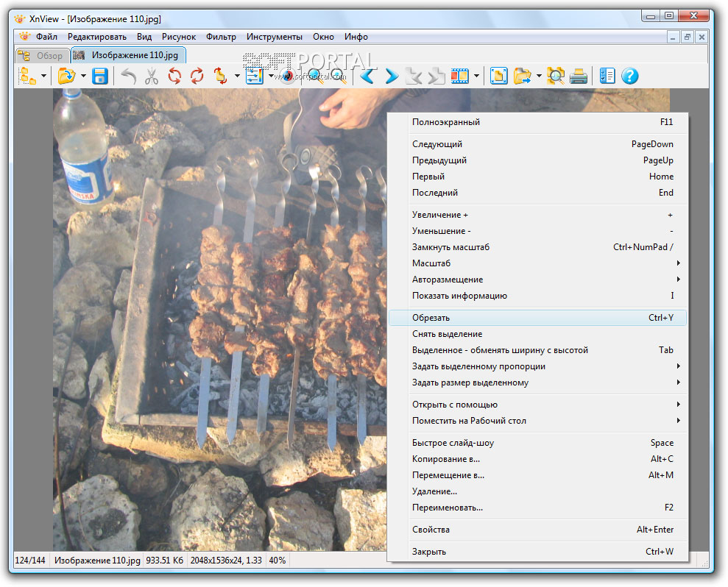
Task: Open the Файл menu
Action: click(x=46, y=37)
